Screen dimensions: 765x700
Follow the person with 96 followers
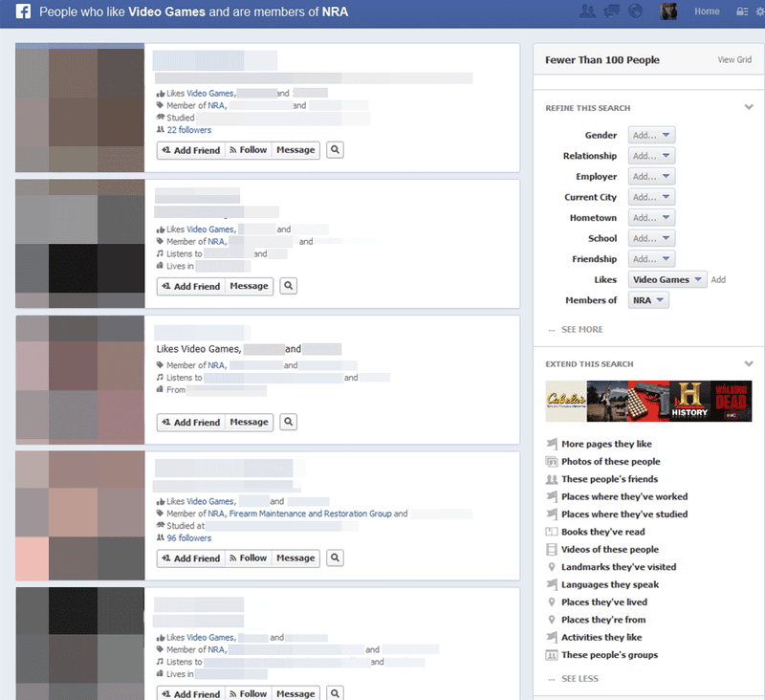pyautogui.click(x=248, y=558)
